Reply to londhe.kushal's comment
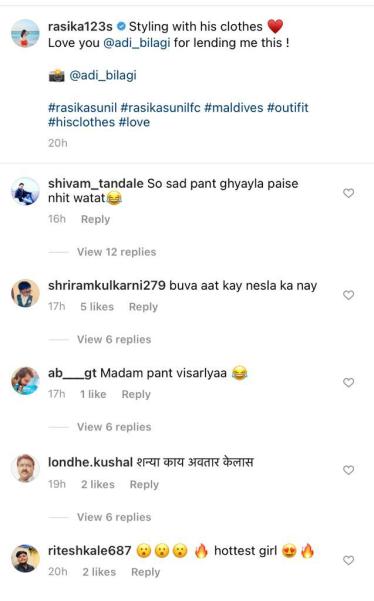 click(144, 484)
